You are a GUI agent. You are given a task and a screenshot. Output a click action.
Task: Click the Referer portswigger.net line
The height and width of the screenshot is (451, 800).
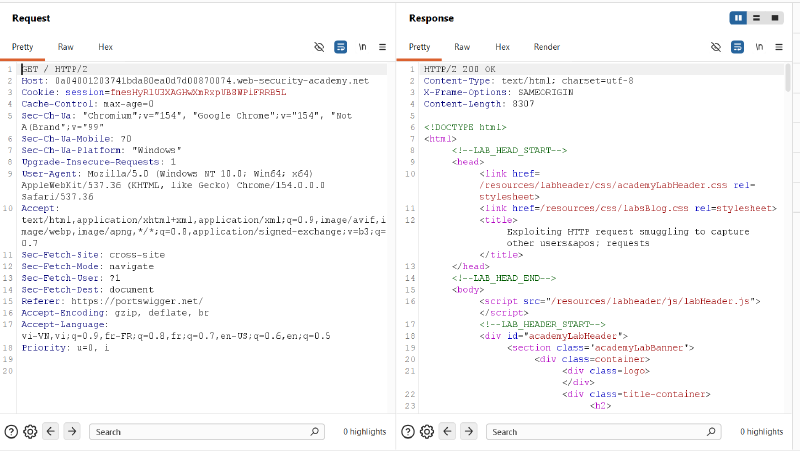tap(112, 301)
